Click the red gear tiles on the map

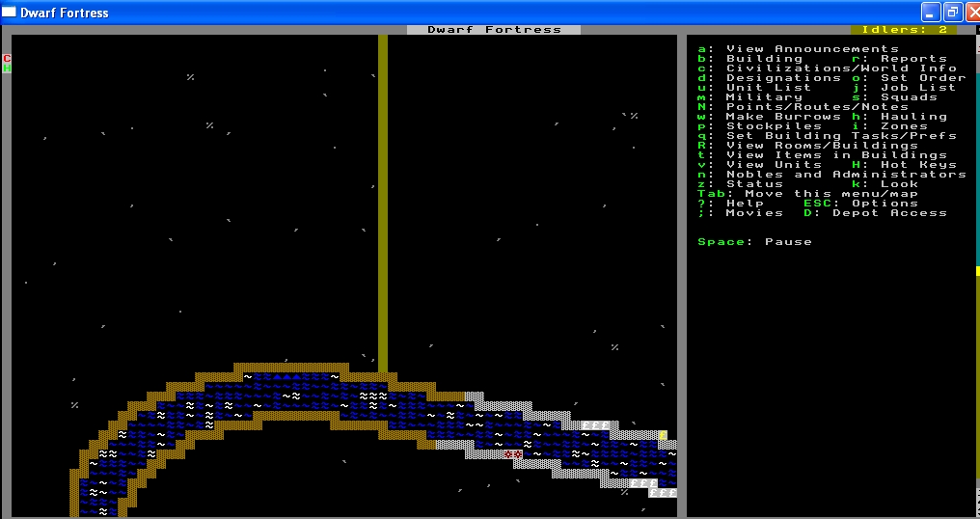point(513,453)
